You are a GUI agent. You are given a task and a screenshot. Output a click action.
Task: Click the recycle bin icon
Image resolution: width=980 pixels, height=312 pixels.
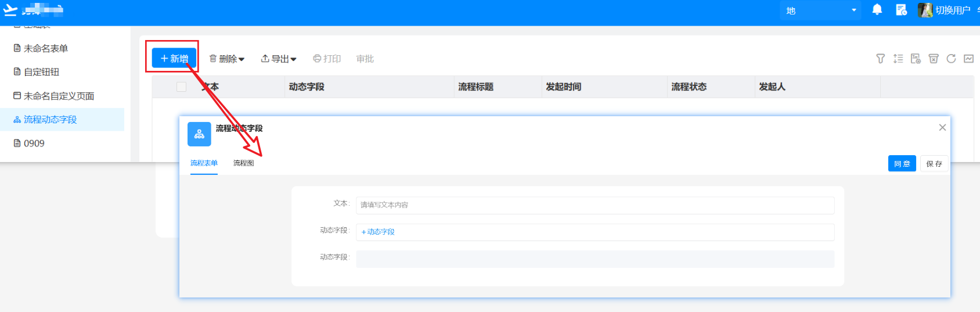click(934, 59)
